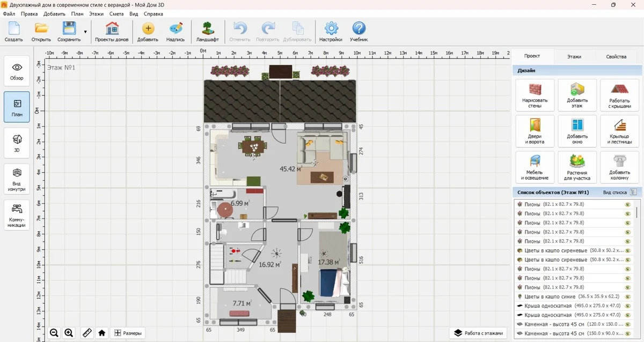
Task: Click the Размеры button
Action: click(x=128, y=333)
